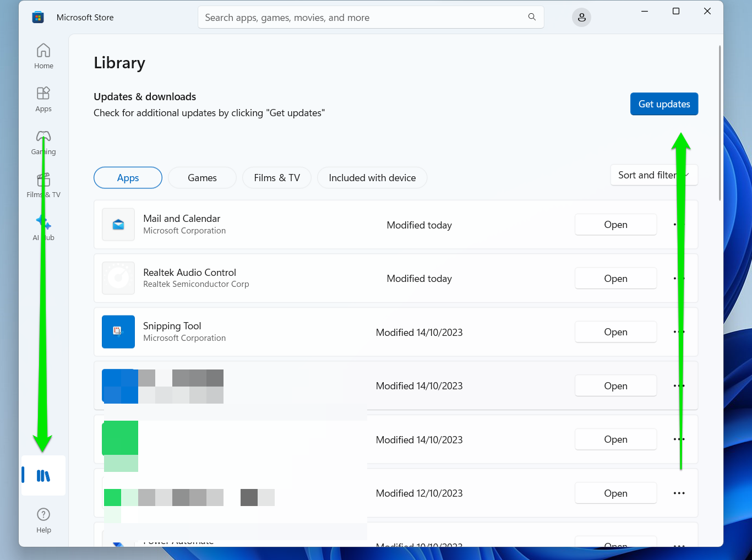Image resolution: width=752 pixels, height=560 pixels.
Task: Open Mail and Calendar app
Action: (615, 225)
